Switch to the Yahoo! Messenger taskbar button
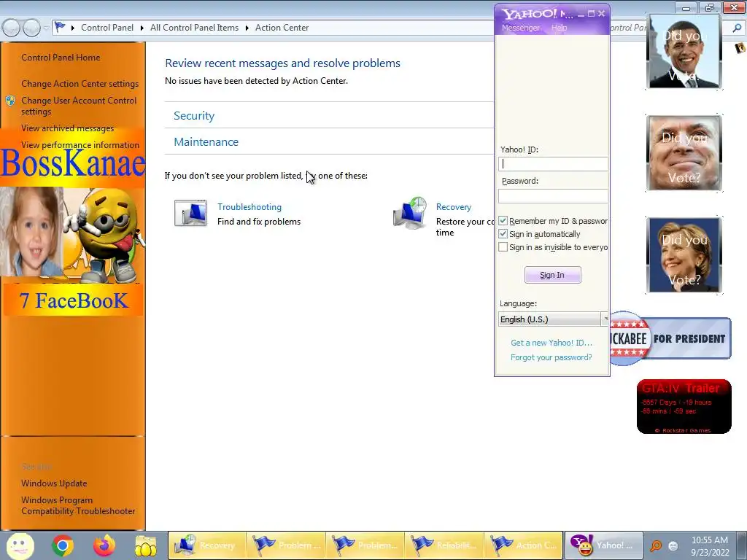The height and width of the screenshot is (560, 747). (603, 545)
